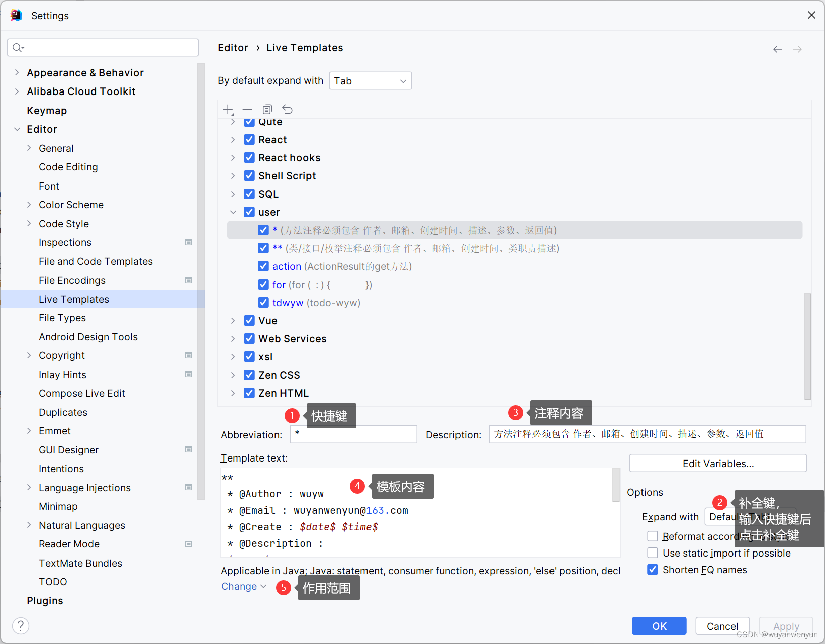This screenshot has height=644, width=825.
Task: Select the ** class comment template
Action: [515, 248]
